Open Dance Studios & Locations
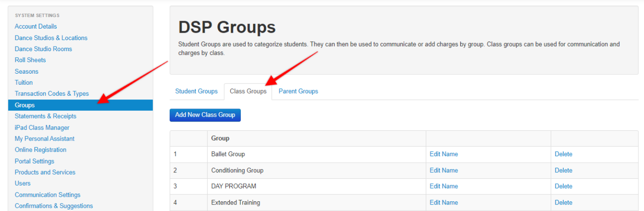644x211 pixels. coord(51,38)
